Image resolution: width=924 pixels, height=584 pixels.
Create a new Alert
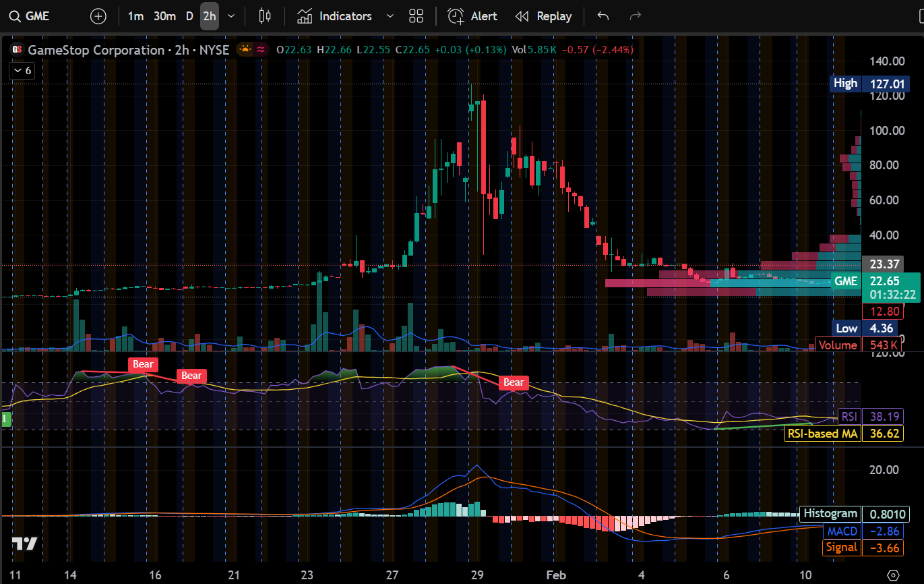pos(472,16)
